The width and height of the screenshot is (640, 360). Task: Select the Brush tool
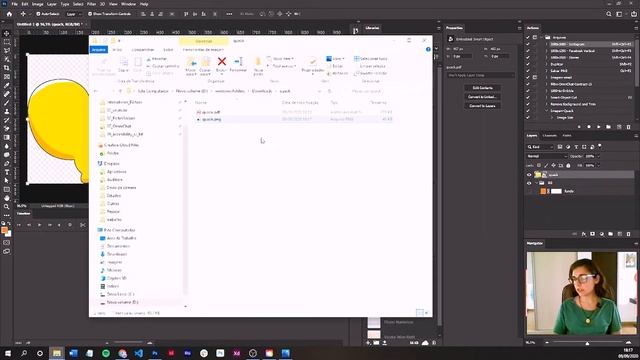(x=7, y=103)
